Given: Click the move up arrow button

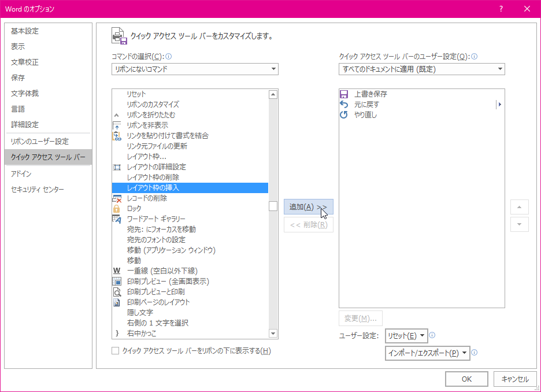Looking at the screenshot, I should [x=519, y=207].
